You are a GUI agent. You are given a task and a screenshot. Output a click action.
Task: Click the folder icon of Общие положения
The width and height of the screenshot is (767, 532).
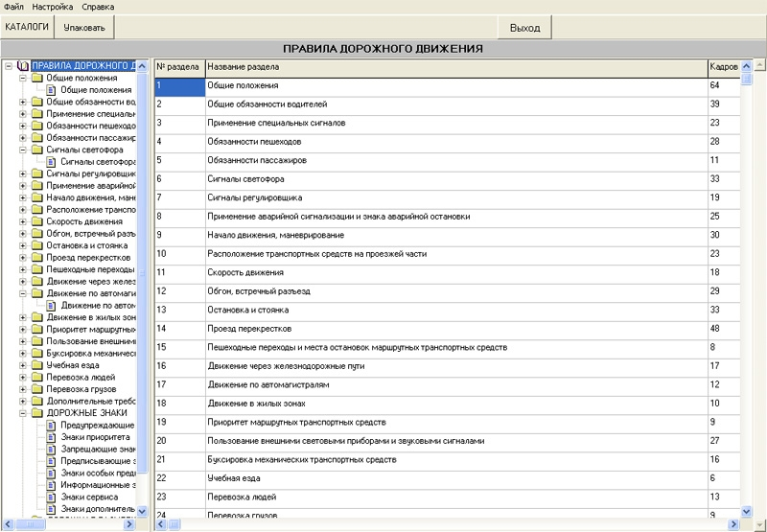pos(37,78)
